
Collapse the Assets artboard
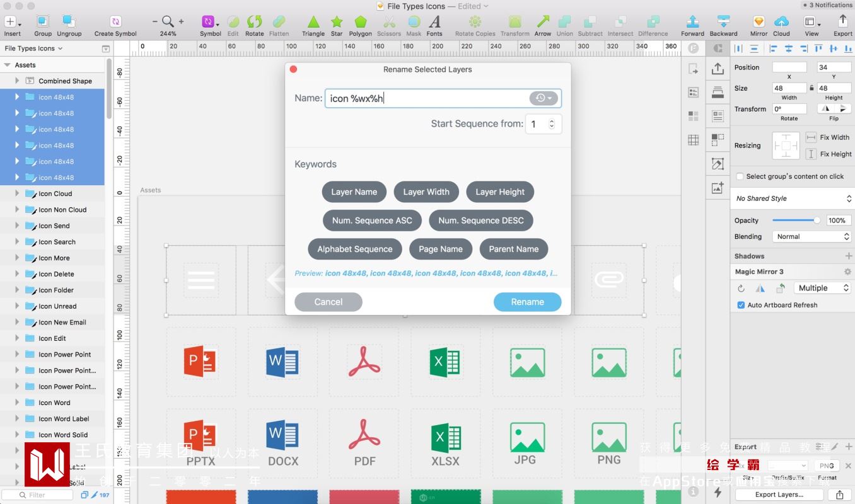coord(7,65)
